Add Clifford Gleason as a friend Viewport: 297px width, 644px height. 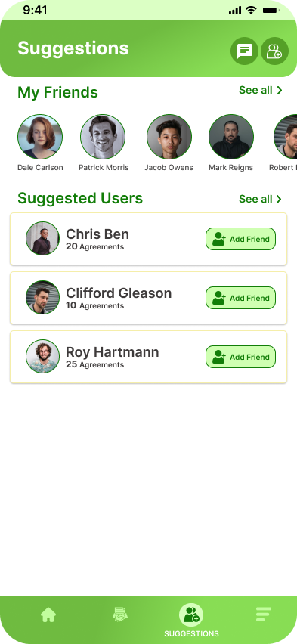[x=241, y=298]
